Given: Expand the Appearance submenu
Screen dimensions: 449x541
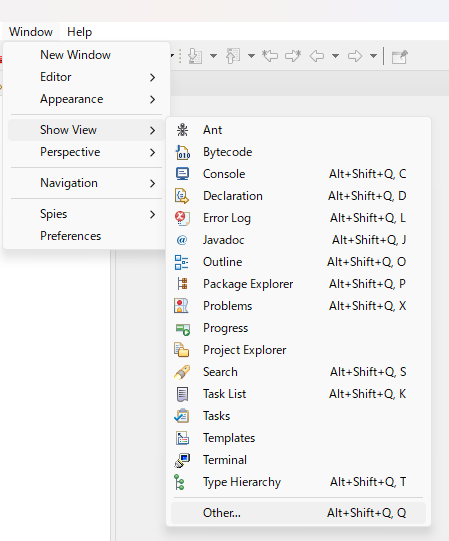Looking at the screenshot, I should click(86, 99).
